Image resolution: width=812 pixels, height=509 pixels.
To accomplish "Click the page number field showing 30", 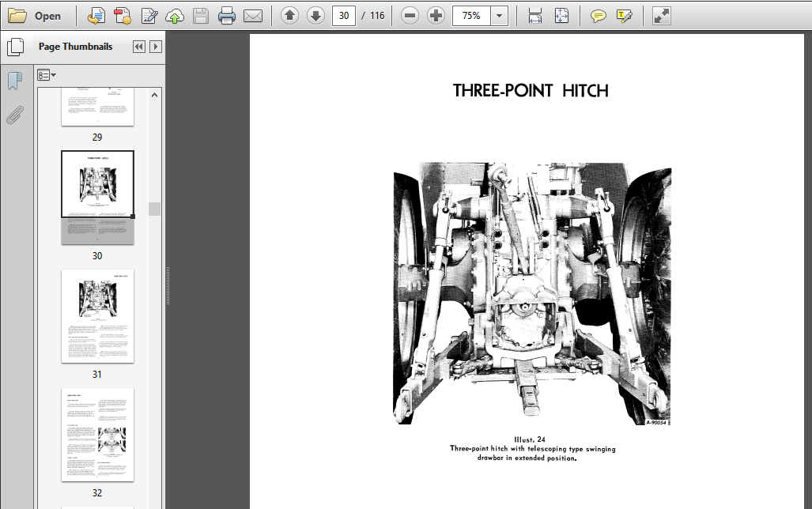I will point(344,16).
